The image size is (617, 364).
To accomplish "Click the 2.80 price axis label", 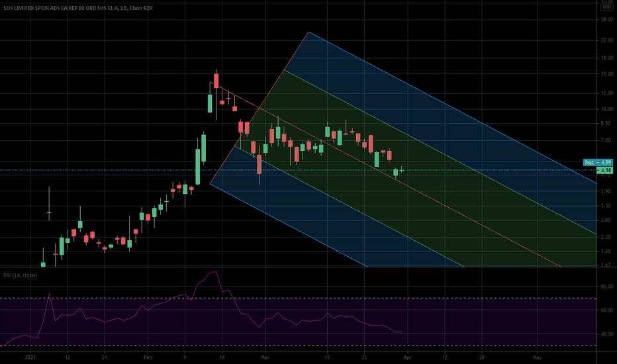I will pos(607,220).
